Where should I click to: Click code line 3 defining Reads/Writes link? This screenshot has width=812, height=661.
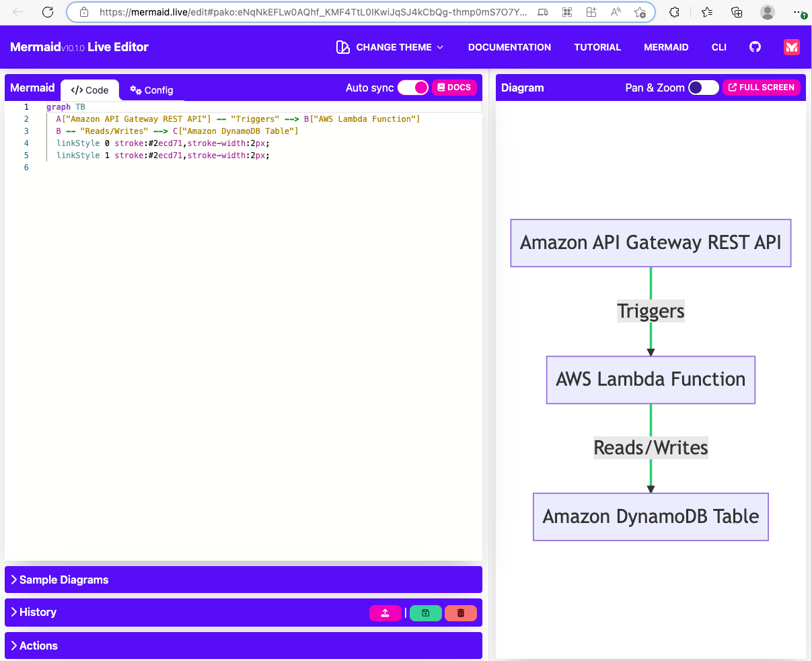pos(178,131)
